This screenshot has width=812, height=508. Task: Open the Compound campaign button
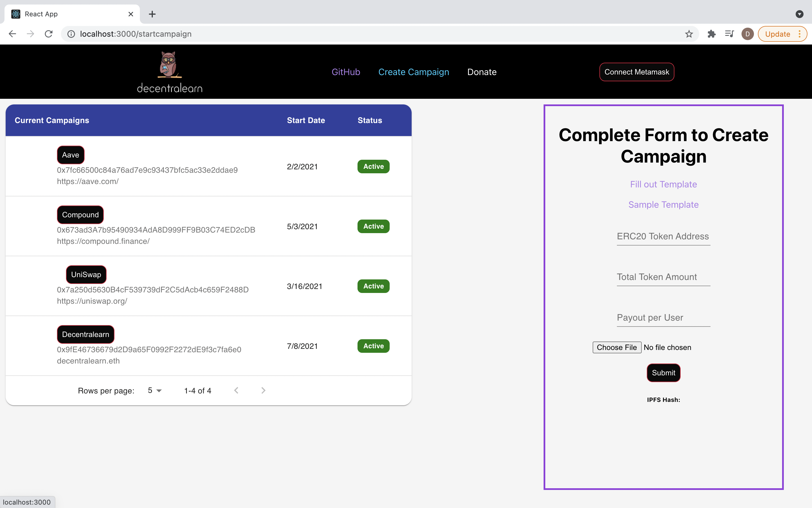click(x=80, y=215)
